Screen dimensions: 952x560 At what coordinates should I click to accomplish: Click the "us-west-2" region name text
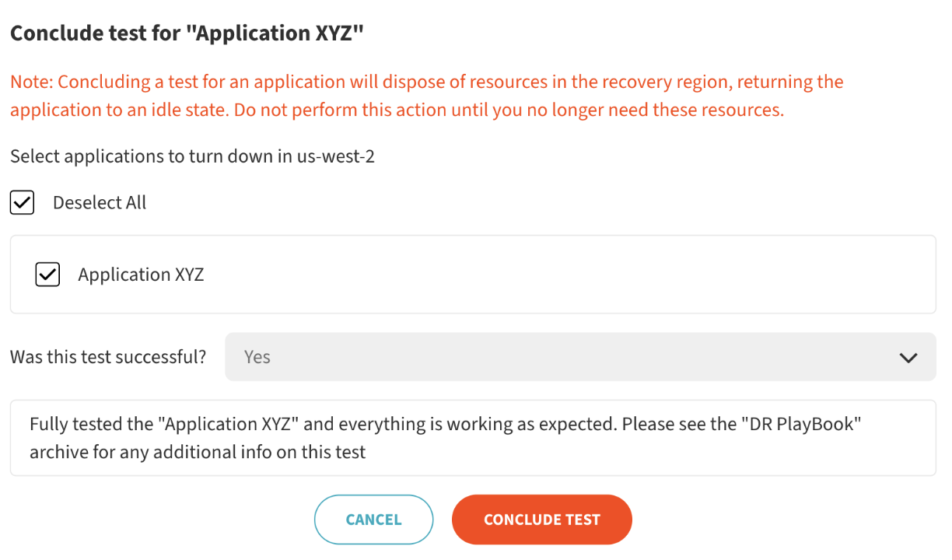(336, 156)
